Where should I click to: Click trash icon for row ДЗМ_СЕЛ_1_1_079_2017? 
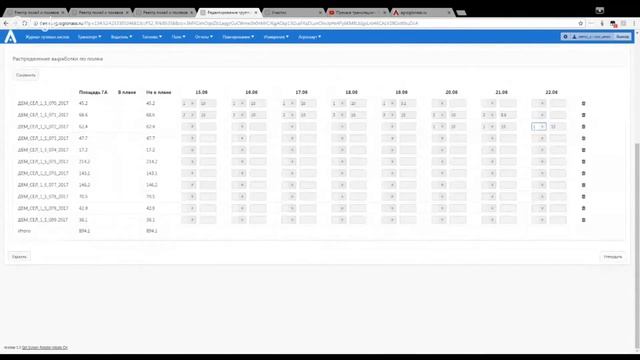583,209
